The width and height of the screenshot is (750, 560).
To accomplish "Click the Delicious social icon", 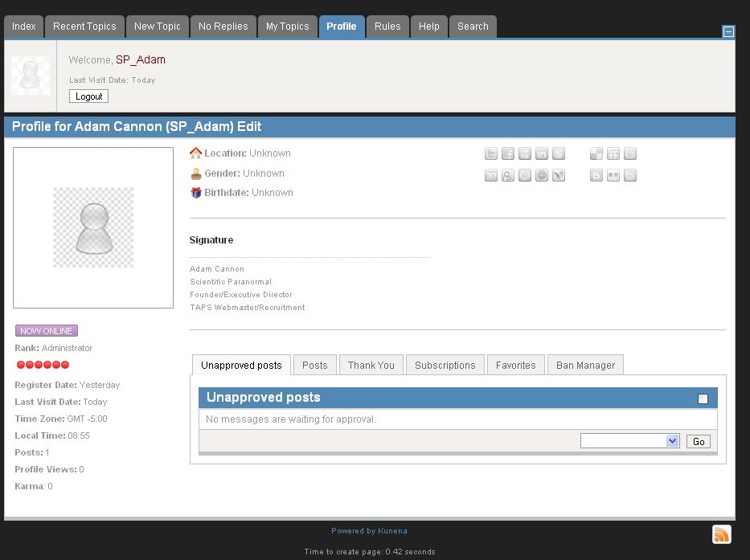I will (596, 154).
